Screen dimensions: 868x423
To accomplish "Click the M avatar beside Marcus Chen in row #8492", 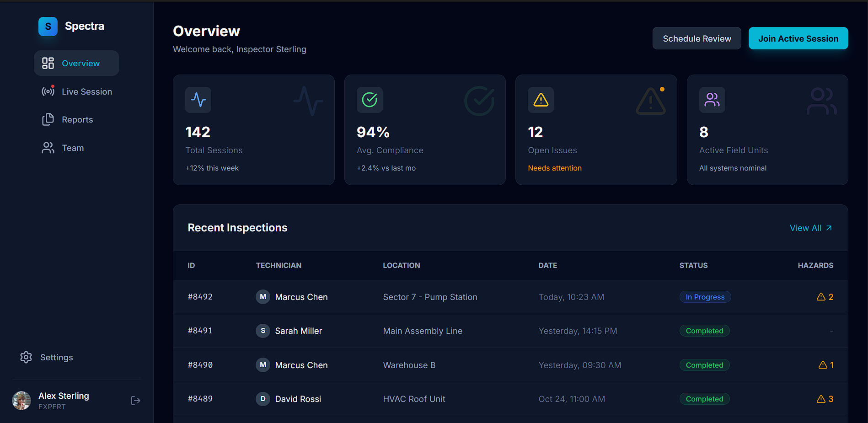I will [263, 297].
